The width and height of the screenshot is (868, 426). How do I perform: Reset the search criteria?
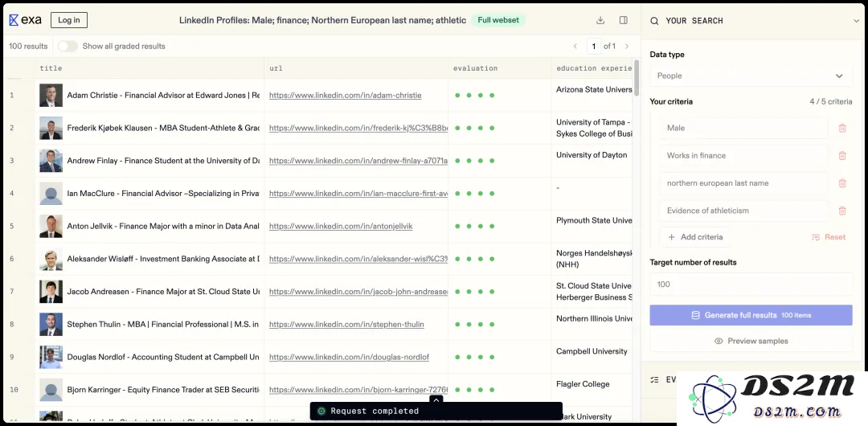[x=829, y=237]
